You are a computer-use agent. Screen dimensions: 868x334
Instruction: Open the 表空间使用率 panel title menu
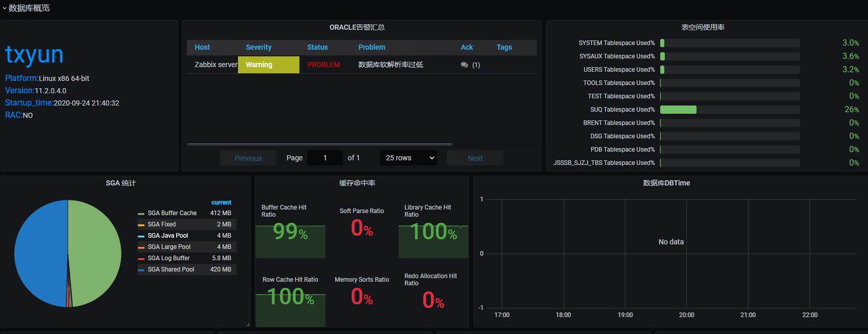(703, 27)
